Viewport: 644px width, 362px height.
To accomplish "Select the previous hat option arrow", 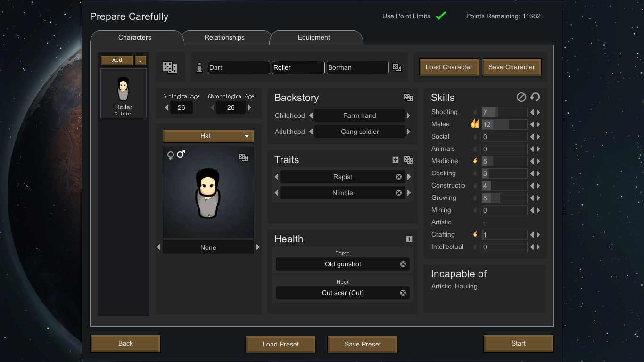I will (x=159, y=247).
